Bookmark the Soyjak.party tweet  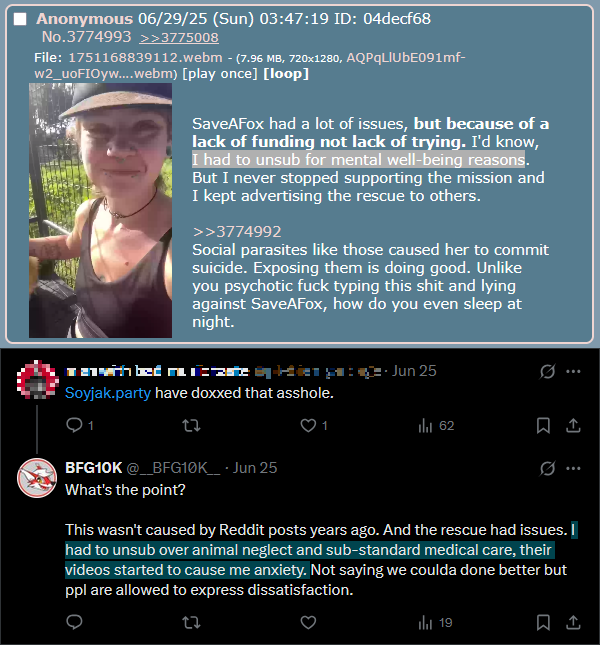click(543, 426)
